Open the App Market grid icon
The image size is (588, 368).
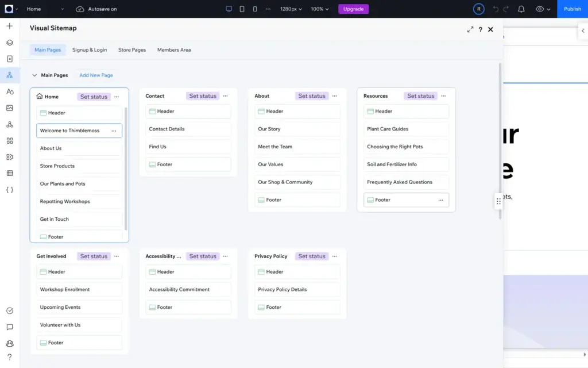coord(10,140)
